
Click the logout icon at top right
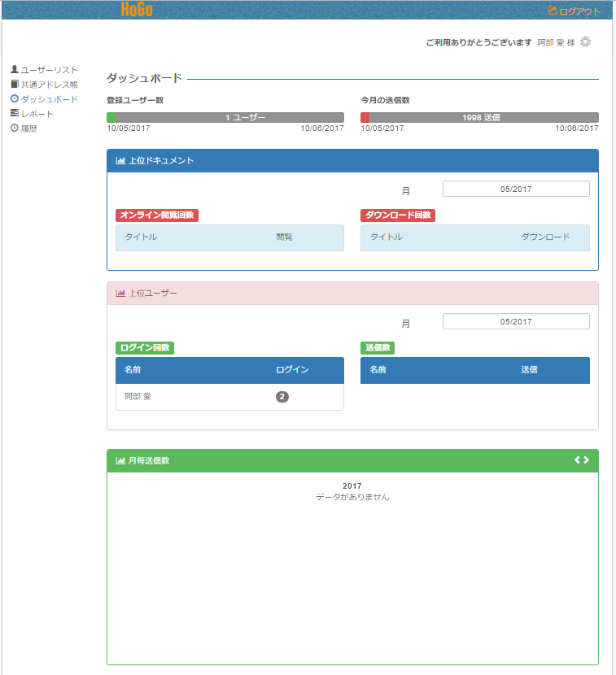tap(553, 11)
